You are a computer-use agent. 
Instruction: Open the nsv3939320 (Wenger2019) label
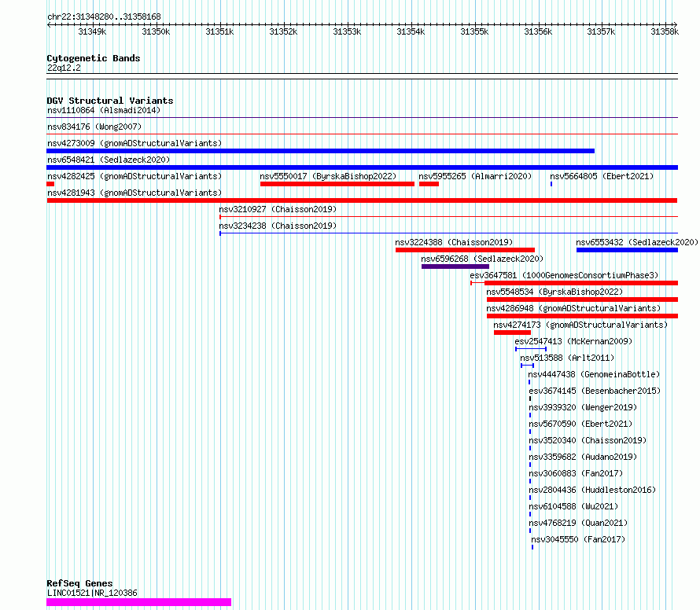pos(583,407)
